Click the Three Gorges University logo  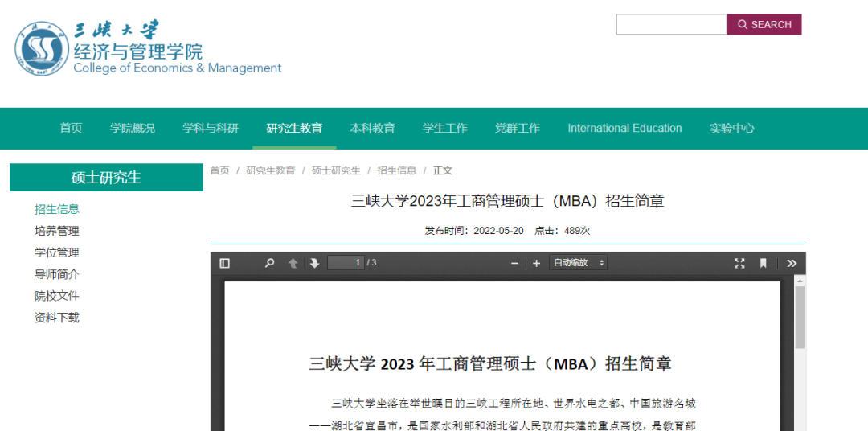pos(42,47)
